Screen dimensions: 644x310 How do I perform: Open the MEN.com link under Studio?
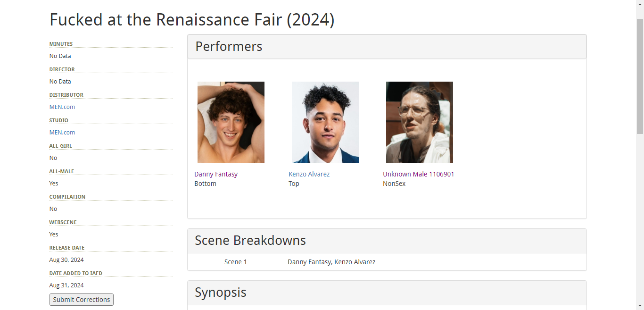(62, 133)
